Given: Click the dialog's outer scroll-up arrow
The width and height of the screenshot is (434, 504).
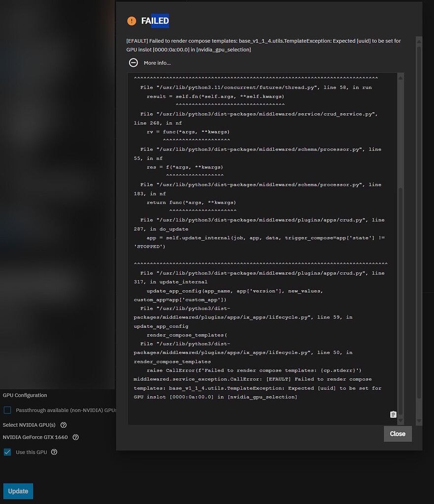Looking at the screenshot, I should click(x=419, y=40).
